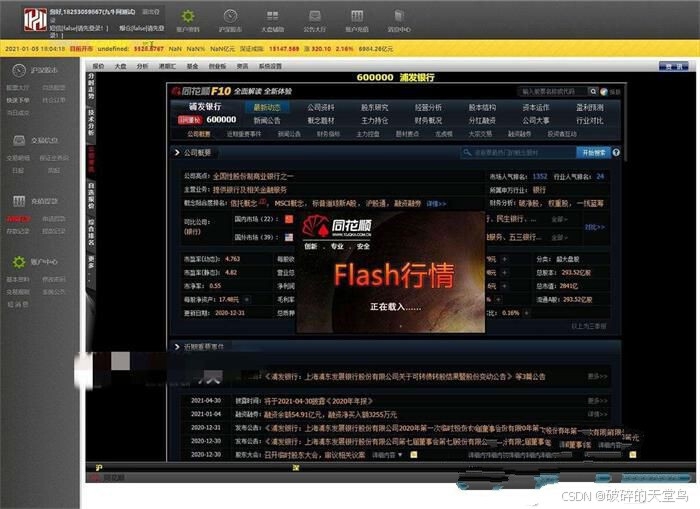Collapse the 公司概要 section header arrow
Viewport: 700px width, 509px height.
175,153
